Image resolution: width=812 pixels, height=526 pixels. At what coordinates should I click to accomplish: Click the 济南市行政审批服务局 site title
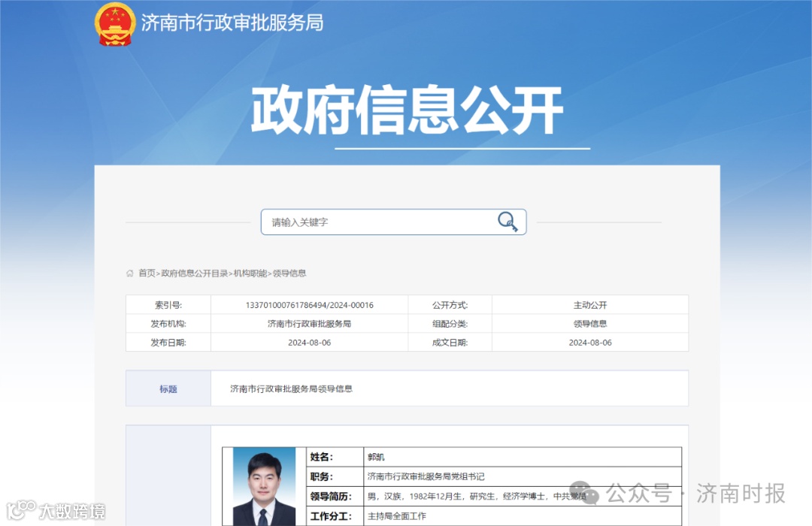[232, 23]
